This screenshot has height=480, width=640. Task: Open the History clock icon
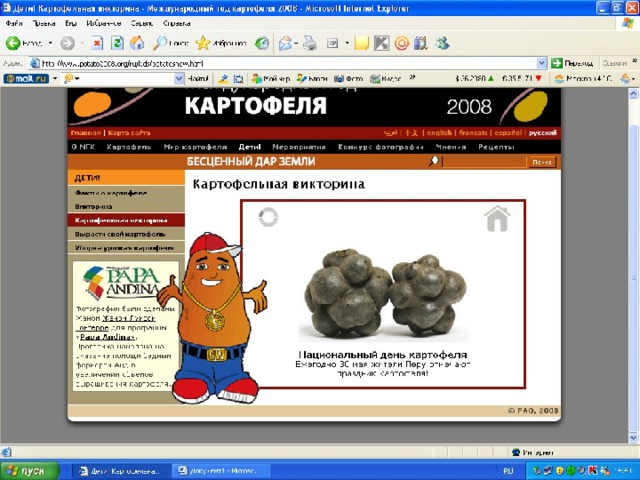(262, 43)
